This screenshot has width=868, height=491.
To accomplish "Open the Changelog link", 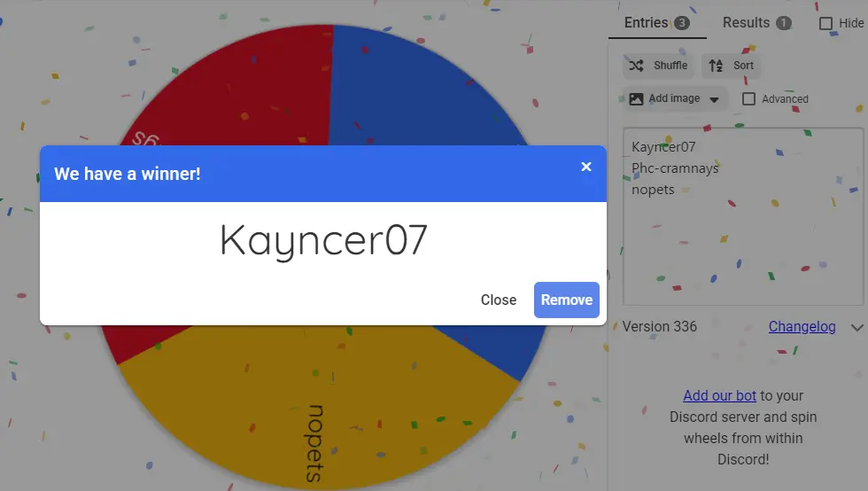I will coord(802,326).
